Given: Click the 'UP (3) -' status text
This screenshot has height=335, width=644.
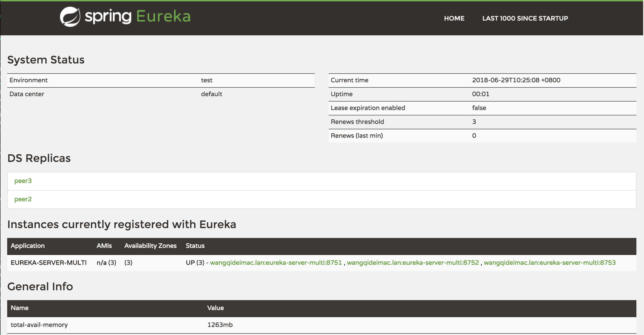Looking at the screenshot, I should pyautogui.click(x=197, y=263).
